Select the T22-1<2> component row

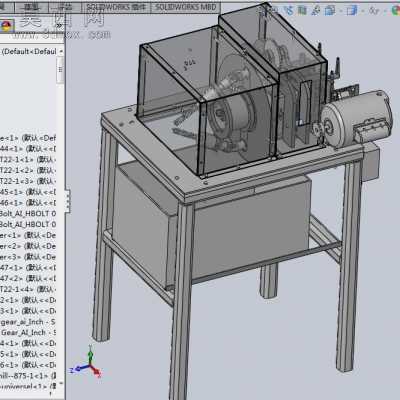point(28,170)
